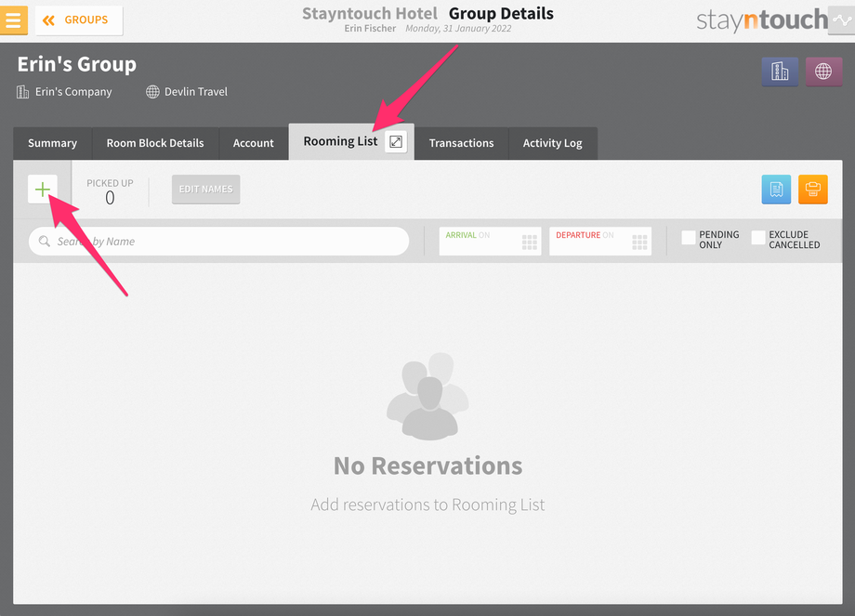This screenshot has height=616, width=855.
Task: Click Erin's Company link
Action: tap(73, 92)
